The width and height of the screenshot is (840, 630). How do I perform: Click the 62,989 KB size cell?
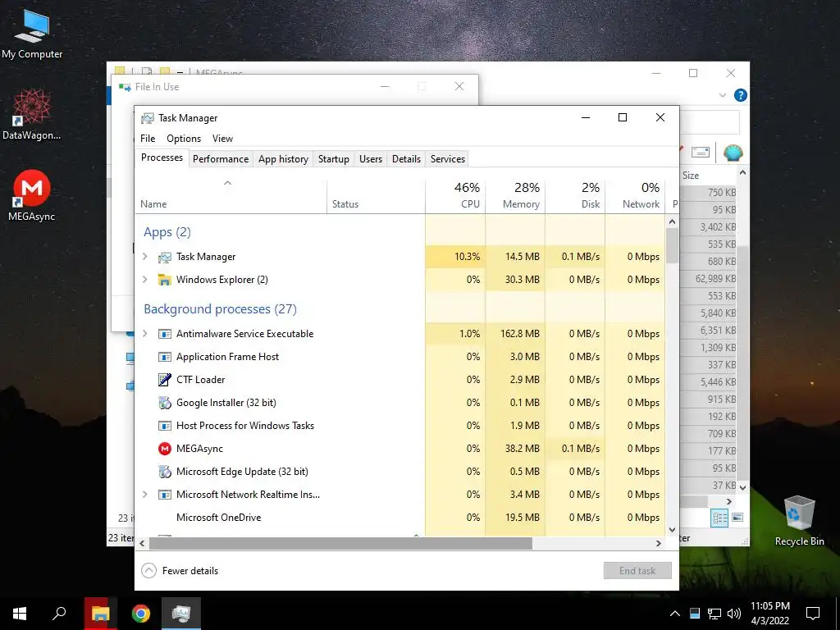point(715,279)
